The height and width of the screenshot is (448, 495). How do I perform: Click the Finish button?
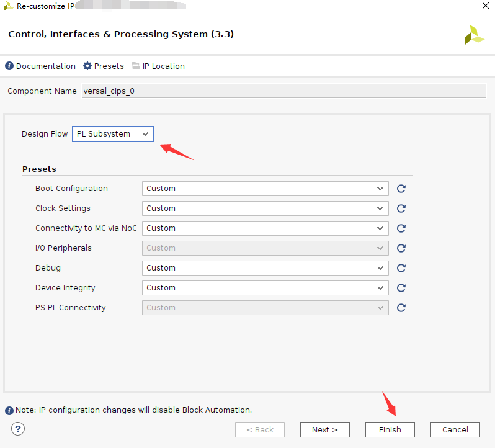click(x=390, y=429)
